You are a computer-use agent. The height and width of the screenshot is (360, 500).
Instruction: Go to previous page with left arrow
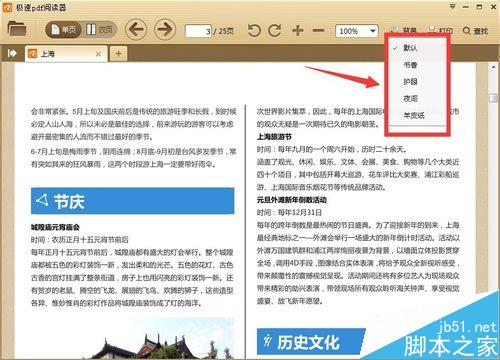point(136,30)
